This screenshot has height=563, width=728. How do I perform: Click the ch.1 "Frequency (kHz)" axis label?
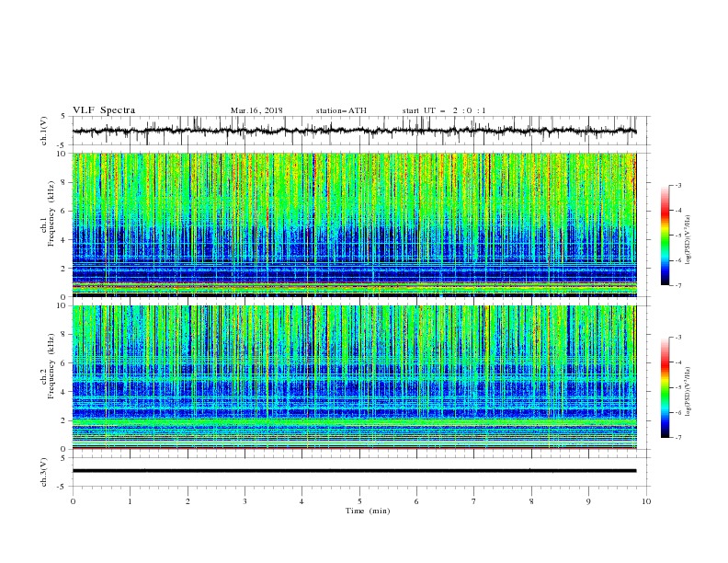coord(51,213)
